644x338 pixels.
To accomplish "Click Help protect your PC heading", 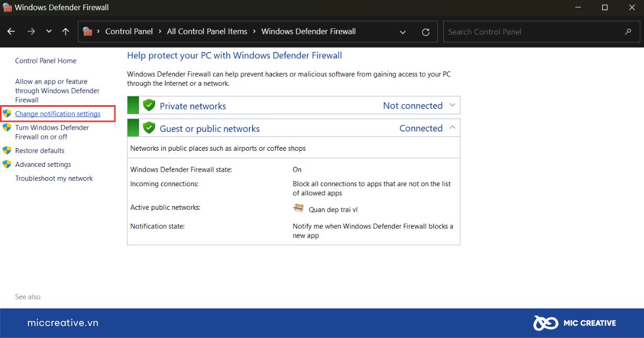I will (235, 55).
